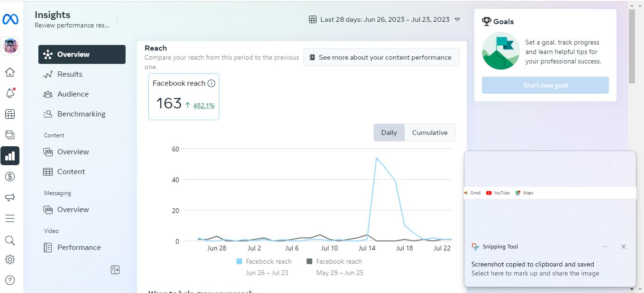Click the Facebook reach info icon
Screen dimensions: 644x293
211,83
